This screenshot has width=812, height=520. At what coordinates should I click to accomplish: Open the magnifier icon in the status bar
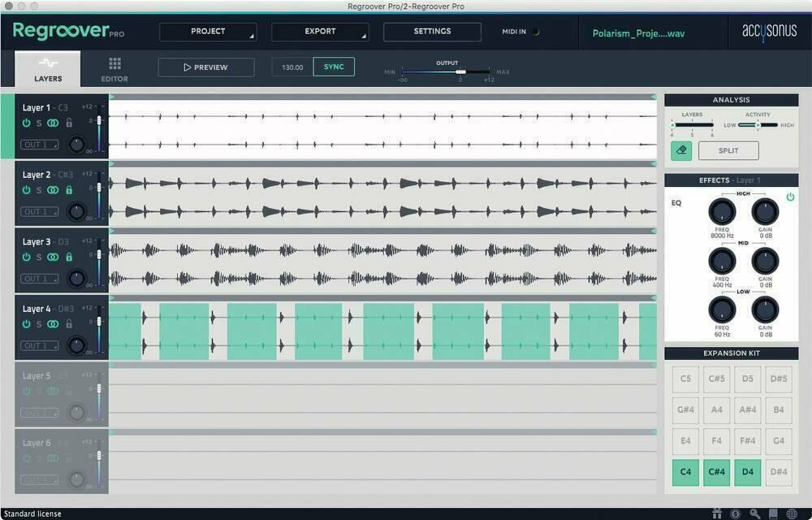[755, 513]
